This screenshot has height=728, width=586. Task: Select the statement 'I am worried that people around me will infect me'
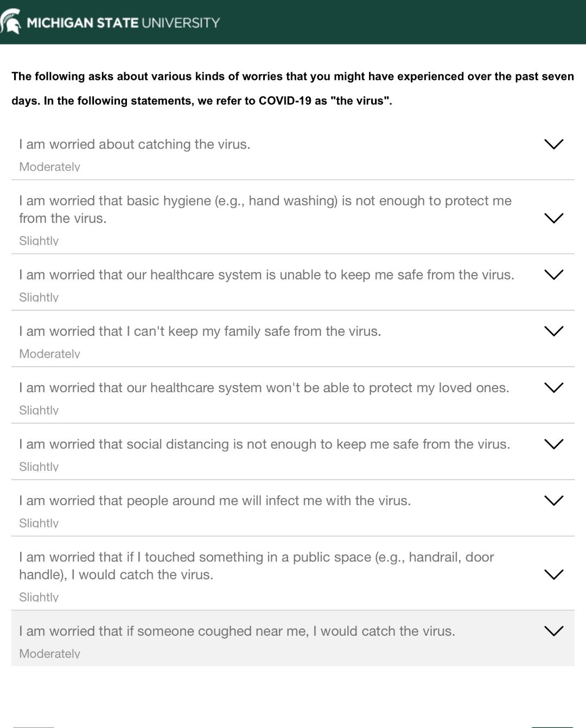[x=215, y=501]
